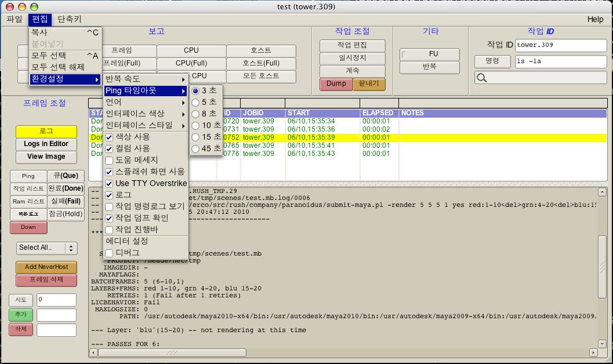Screen dimensions: 613x364
Task: Click the orange 끝내기 button
Action: click(x=369, y=84)
